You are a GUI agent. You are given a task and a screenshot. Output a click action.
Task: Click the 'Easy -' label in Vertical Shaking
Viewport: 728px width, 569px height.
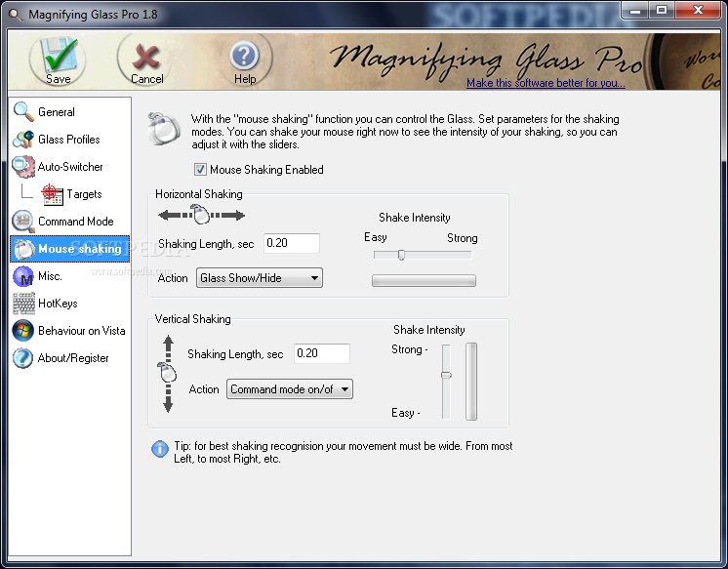click(405, 413)
